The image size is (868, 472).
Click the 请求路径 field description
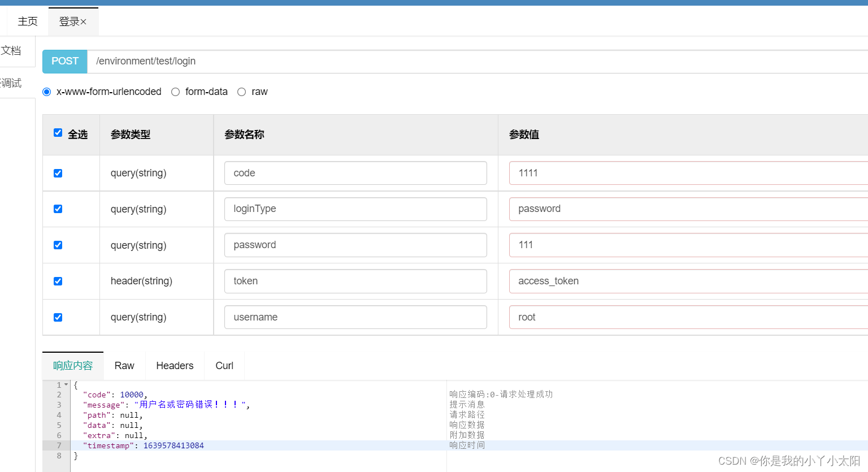pos(467,414)
